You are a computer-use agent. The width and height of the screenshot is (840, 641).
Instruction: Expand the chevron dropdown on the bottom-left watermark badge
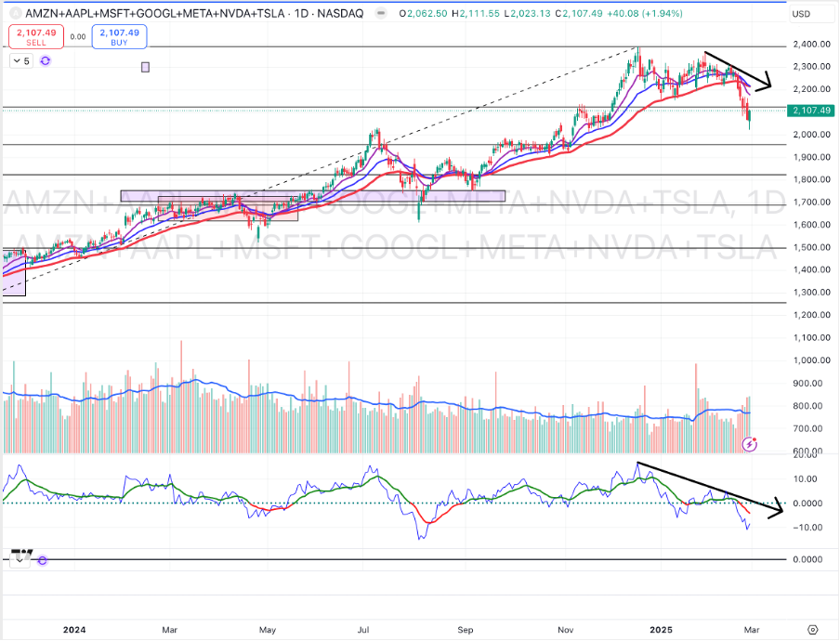click(20, 561)
